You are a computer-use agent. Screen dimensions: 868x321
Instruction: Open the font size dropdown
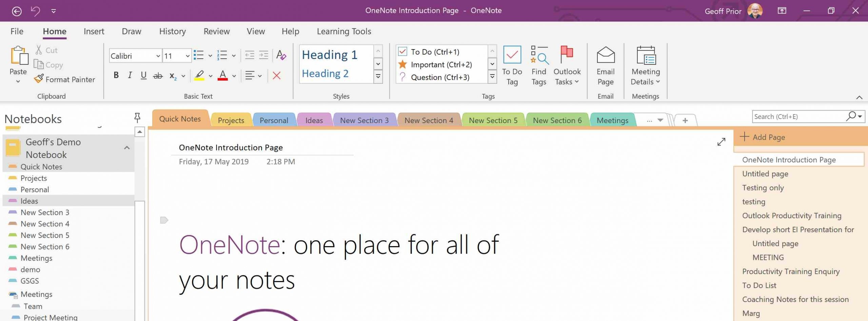(x=188, y=55)
